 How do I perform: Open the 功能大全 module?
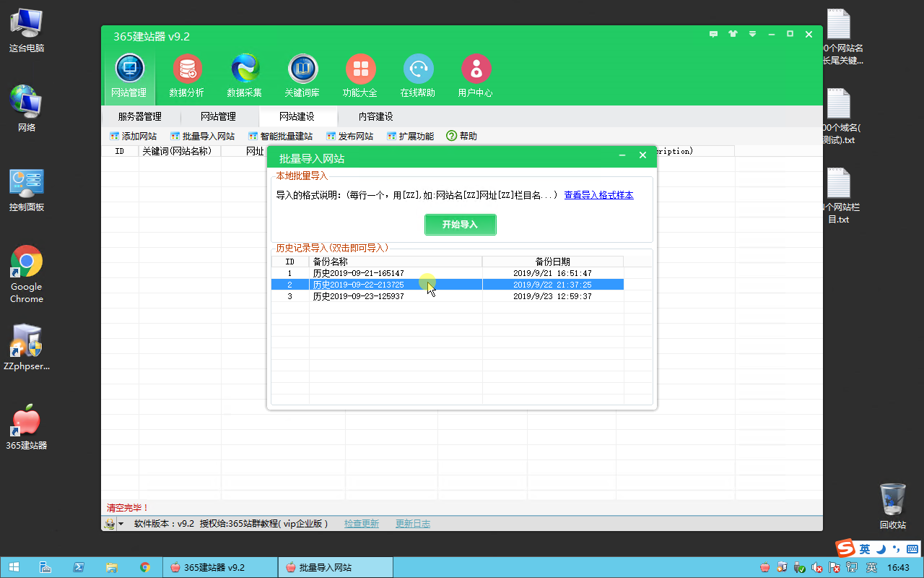click(360, 76)
